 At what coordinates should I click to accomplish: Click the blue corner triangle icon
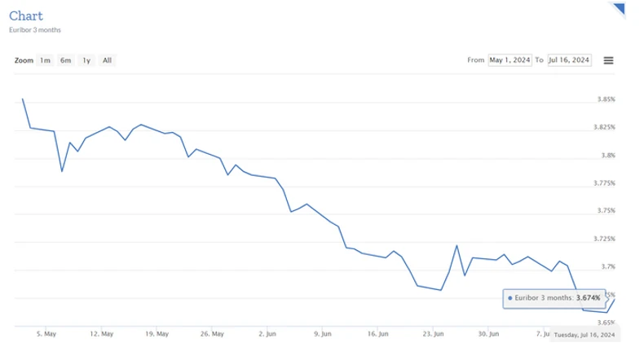pyautogui.click(x=618, y=9)
